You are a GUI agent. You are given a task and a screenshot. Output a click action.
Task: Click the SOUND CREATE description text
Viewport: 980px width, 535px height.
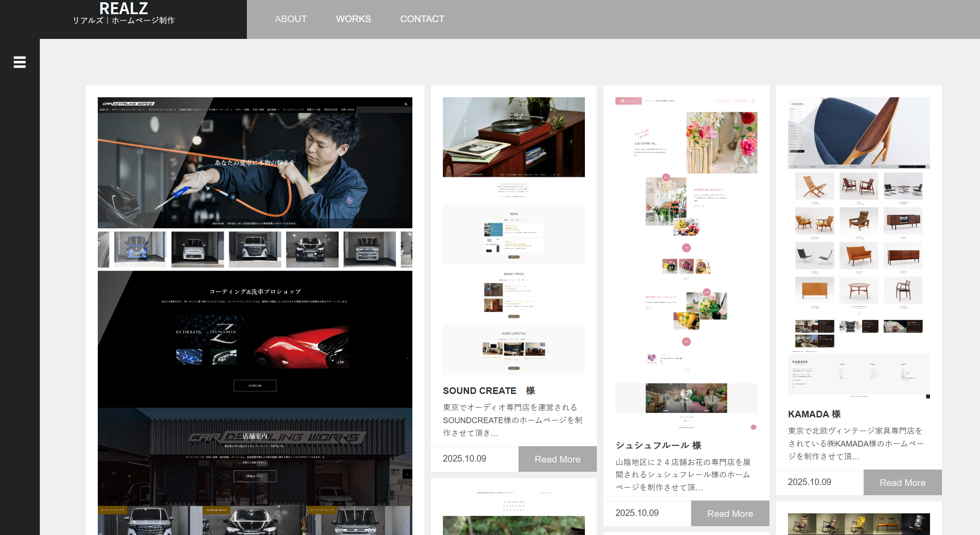pyautogui.click(x=513, y=420)
